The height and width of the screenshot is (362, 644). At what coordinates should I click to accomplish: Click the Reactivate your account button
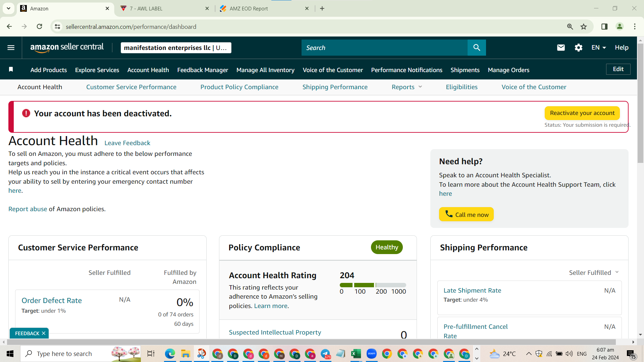[582, 113]
